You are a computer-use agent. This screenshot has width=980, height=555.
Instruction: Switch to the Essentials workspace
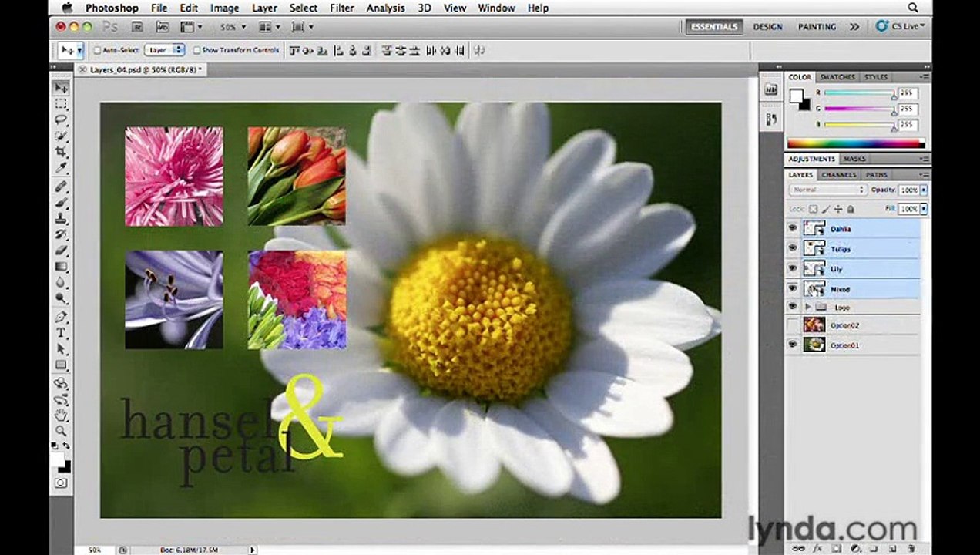pos(714,27)
